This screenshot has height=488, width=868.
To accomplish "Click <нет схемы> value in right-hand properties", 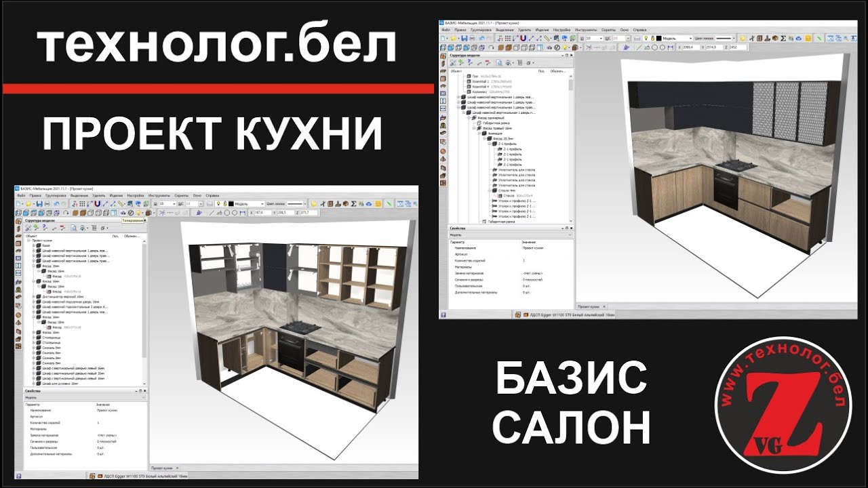I will pyautogui.click(x=532, y=273).
